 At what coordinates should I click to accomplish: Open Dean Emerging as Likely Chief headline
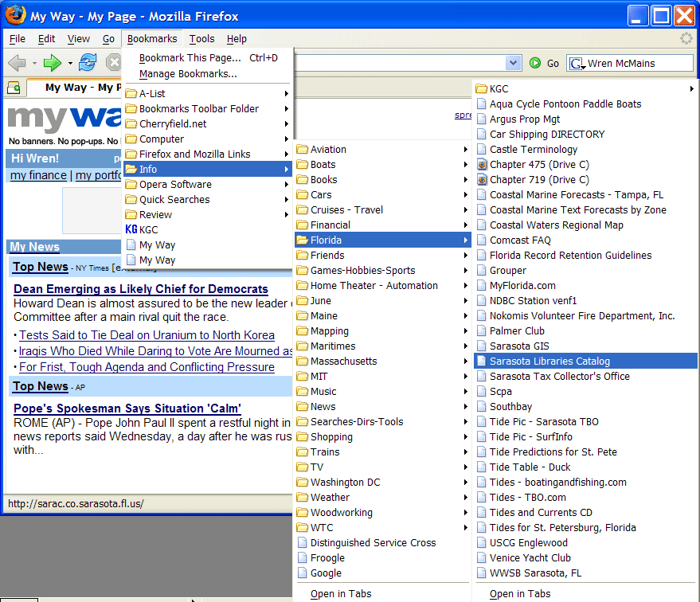[141, 289]
